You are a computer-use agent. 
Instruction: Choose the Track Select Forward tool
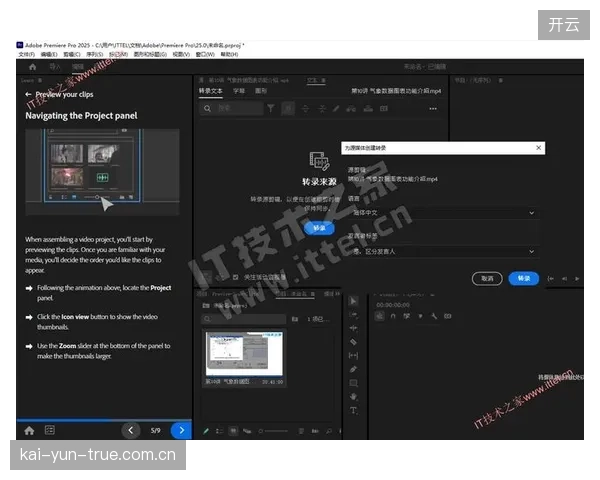(353, 315)
